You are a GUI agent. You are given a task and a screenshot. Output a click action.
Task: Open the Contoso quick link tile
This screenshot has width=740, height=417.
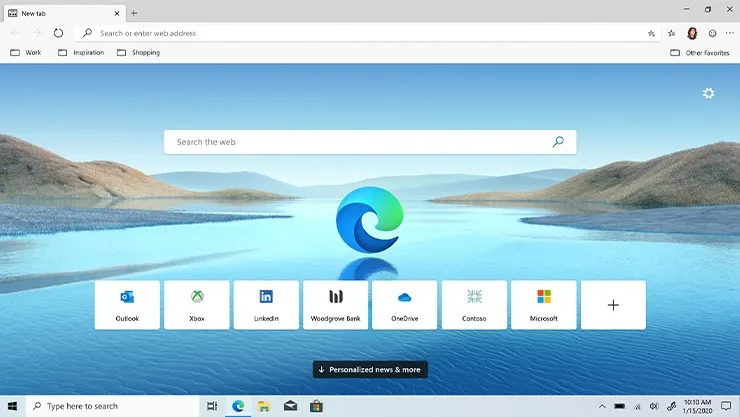point(474,305)
